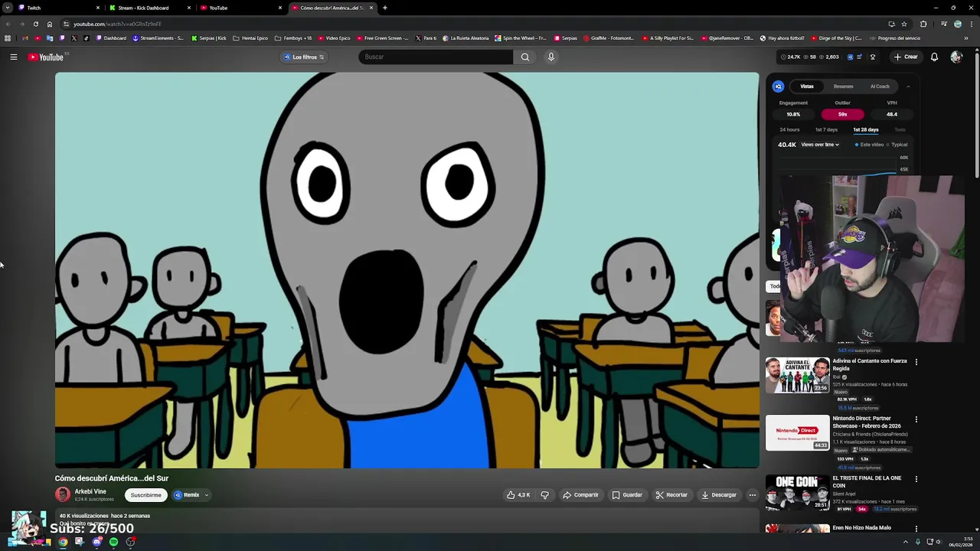Like the video with thumbs up
Viewport: 980px width, 551px height.
(x=518, y=495)
